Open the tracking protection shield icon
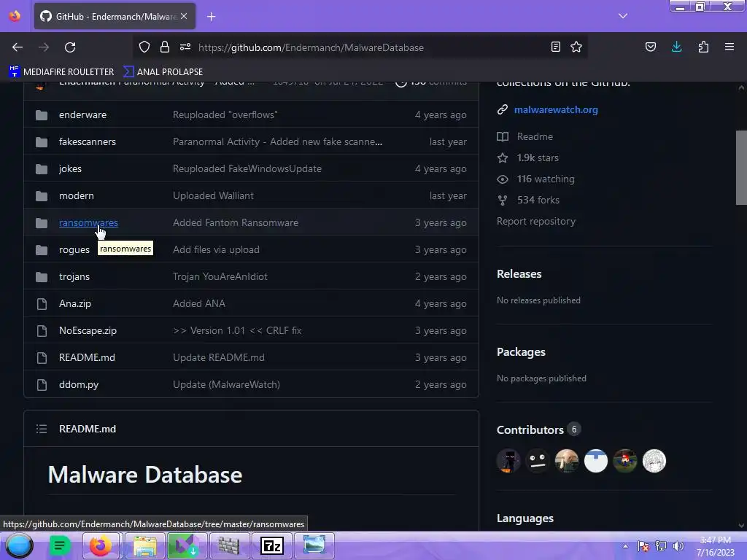 (144, 47)
